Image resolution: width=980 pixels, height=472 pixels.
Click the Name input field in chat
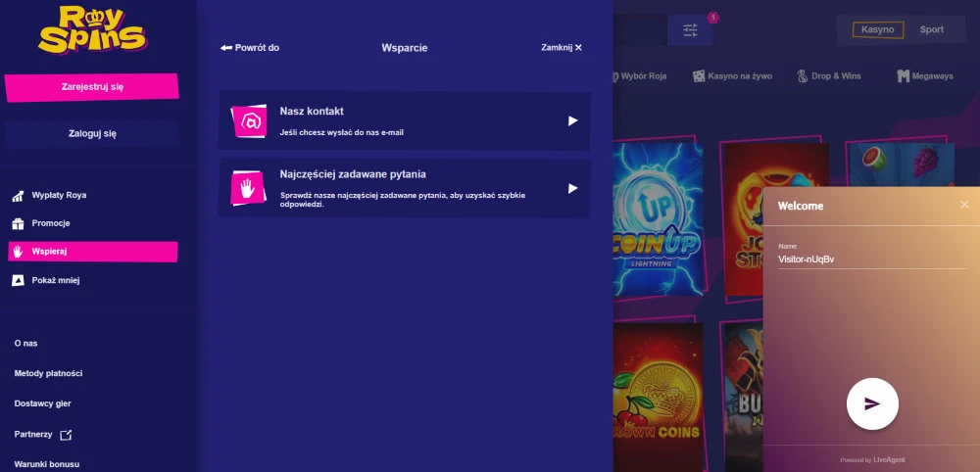(x=871, y=260)
